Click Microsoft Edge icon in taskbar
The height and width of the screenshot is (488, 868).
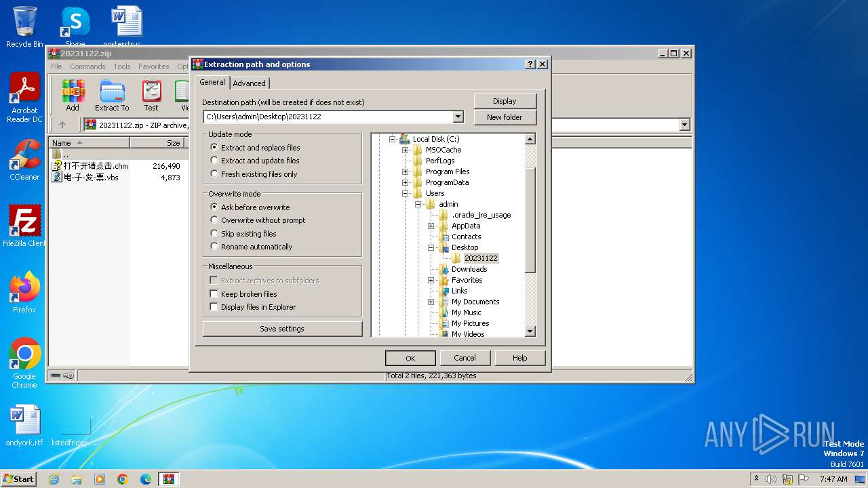146,479
